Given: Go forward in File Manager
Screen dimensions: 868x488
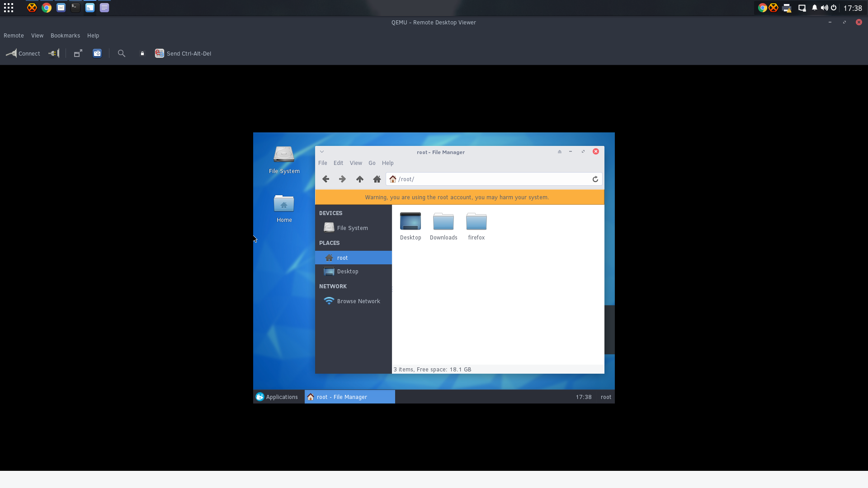Looking at the screenshot, I should (x=342, y=179).
